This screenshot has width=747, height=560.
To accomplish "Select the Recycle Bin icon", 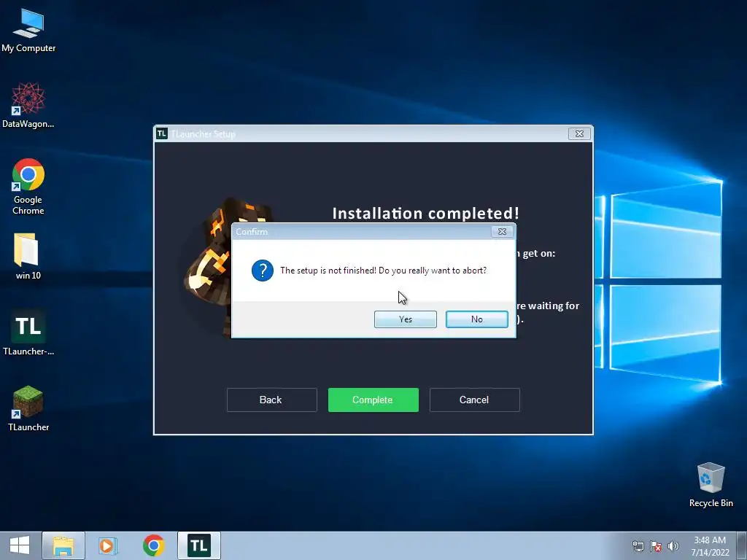I will point(711,484).
